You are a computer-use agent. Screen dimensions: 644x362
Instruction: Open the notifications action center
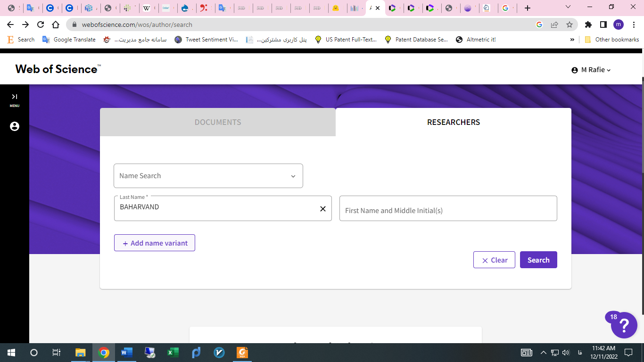[628, 353]
